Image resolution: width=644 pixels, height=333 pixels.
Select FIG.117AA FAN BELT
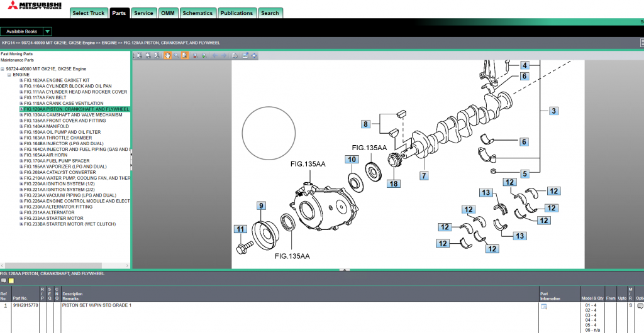tap(45, 97)
